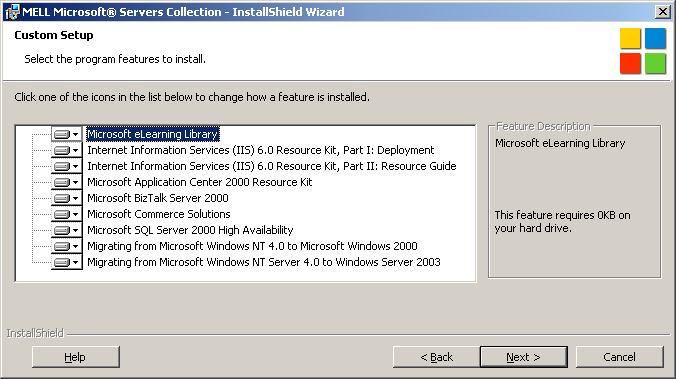The image size is (676, 379).
Task: Go back with the Back button
Action: point(436,357)
